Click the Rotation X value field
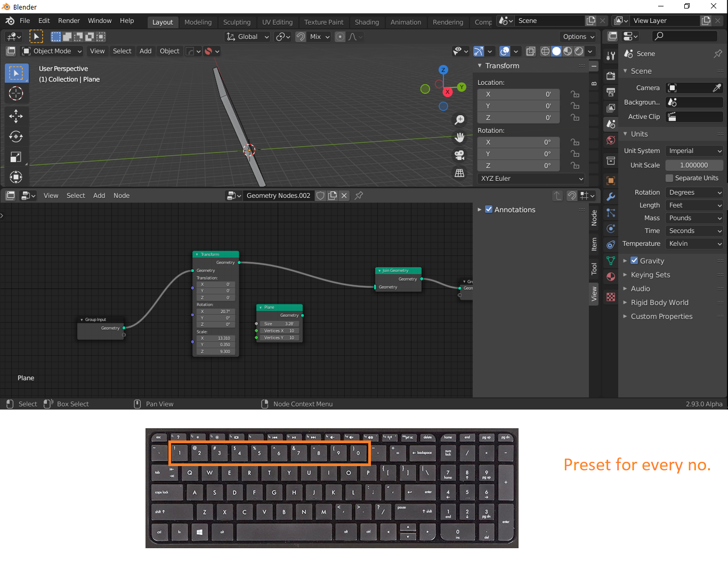Image resolution: width=728 pixels, height=561 pixels. click(x=519, y=142)
